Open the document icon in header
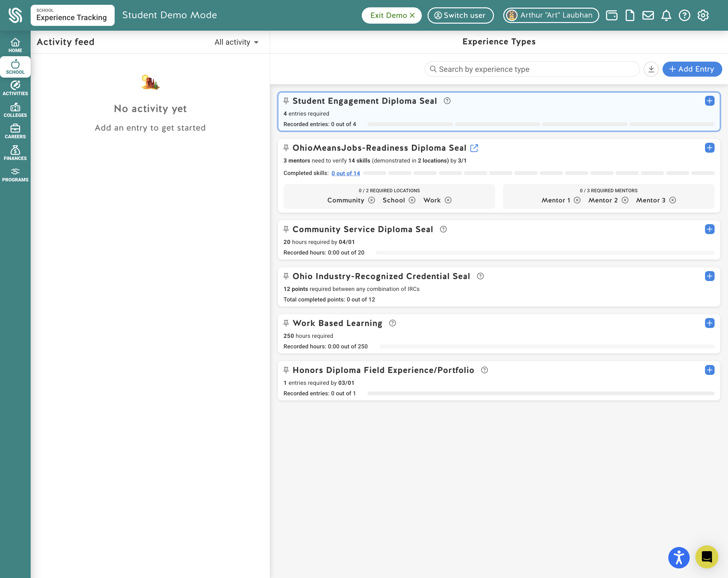This screenshot has height=578, width=728. tap(630, 15)
